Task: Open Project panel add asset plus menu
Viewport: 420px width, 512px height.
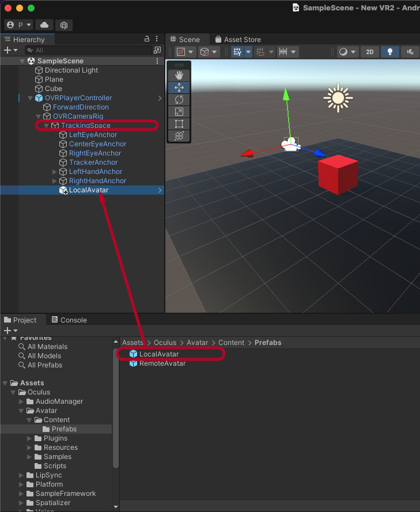Action: point(10,331)
